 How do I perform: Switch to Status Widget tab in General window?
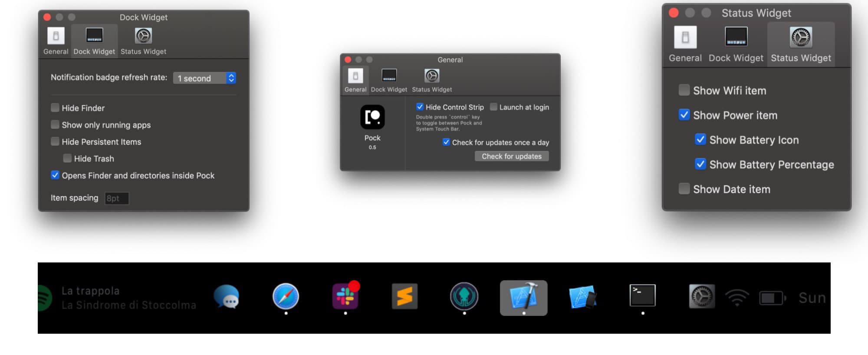pyautogui.click(x=432, y=81)
